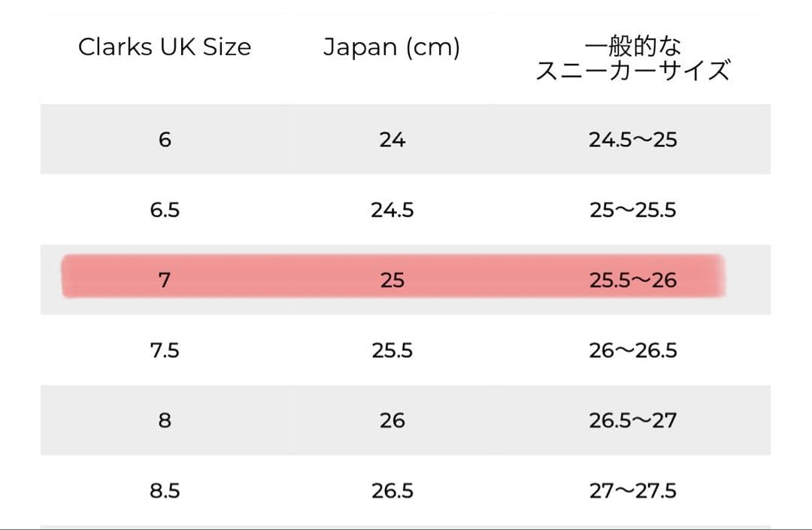The image size is (812, 530).
Task: Select the "Japan (cm)" column header
Action: point(392,47)
